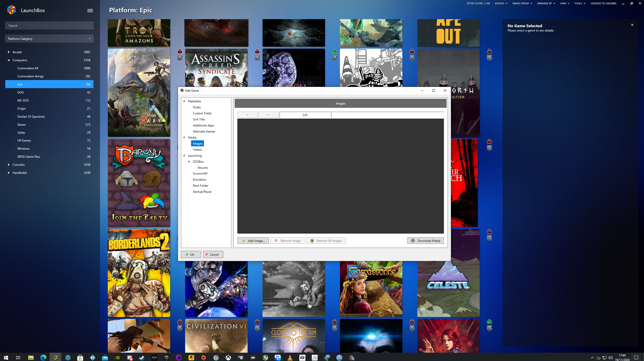Click the image type field beside 0/0
This screenshot has height=361, width=644.
(x=387, y=115)
